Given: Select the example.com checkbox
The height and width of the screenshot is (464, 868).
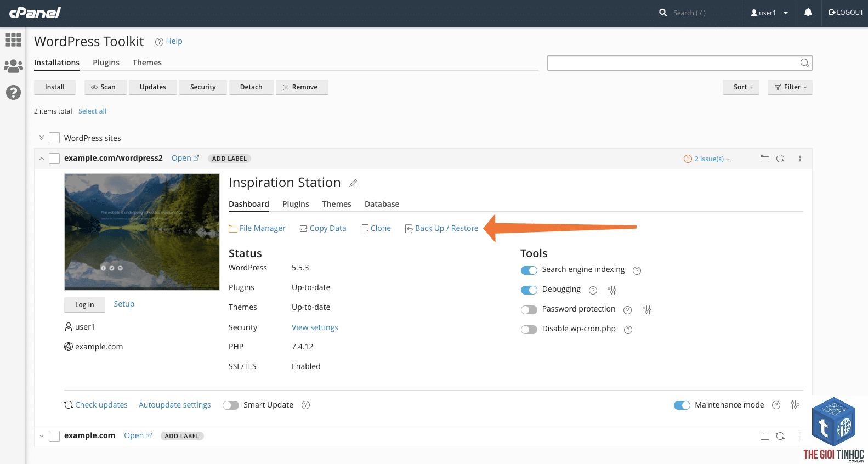Looking at the screenshot, I should 54,435.
